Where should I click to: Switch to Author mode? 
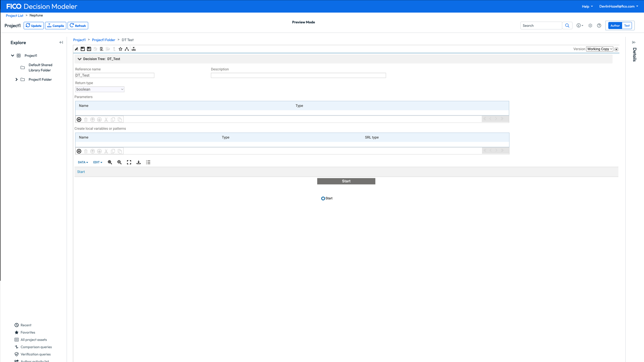pos(615,26)
